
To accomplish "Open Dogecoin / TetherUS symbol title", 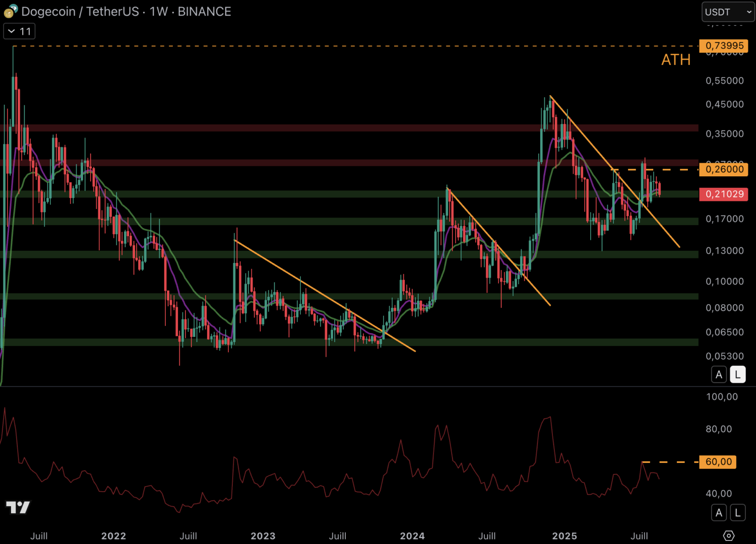I will (x=80, y=12).
